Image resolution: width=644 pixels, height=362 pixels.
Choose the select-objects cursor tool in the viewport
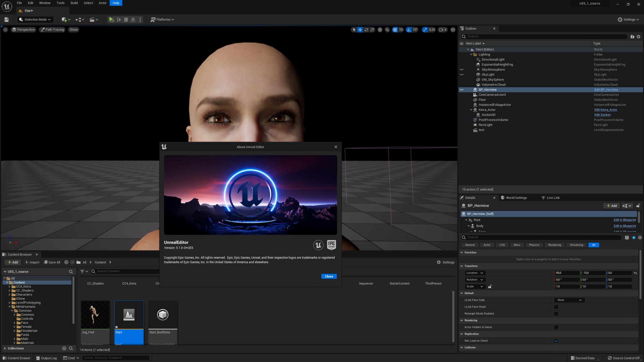tap(354, 30)
